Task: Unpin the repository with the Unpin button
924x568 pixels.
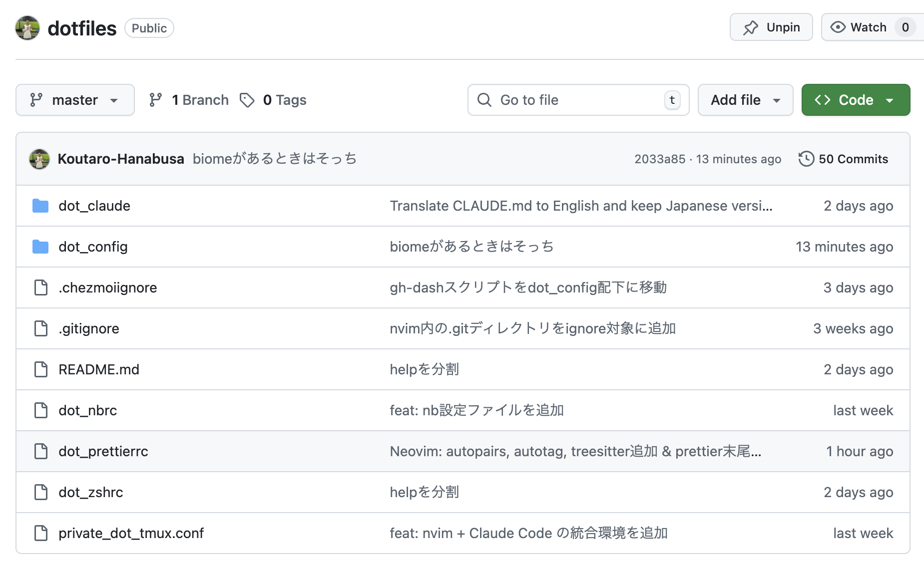Action: pos(771,27)
